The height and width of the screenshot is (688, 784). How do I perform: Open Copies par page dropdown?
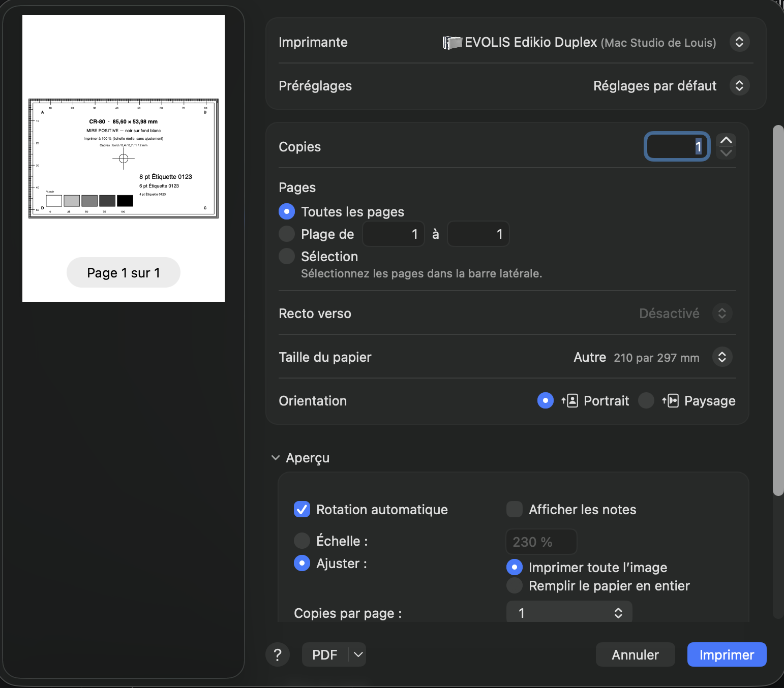[x=569, y=612]
